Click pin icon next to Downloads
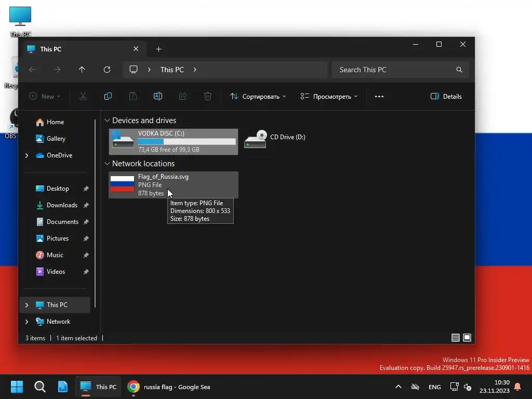 tap(86, 205)
